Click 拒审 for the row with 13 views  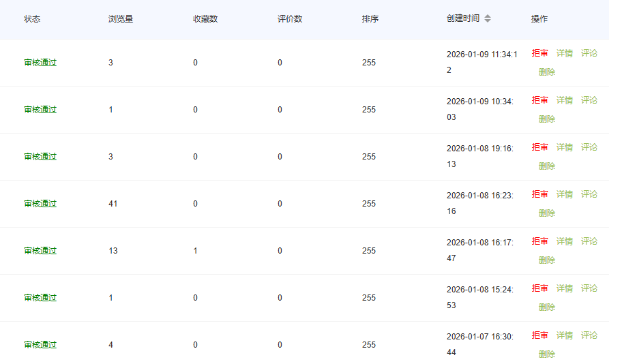coord(539,241)
